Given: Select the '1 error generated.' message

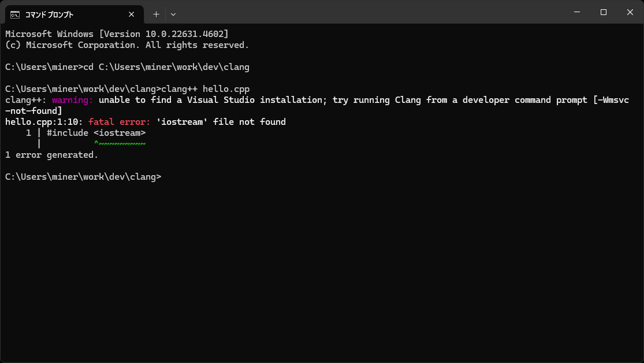Looking at the screenshot, I should (x=51, y=154).
